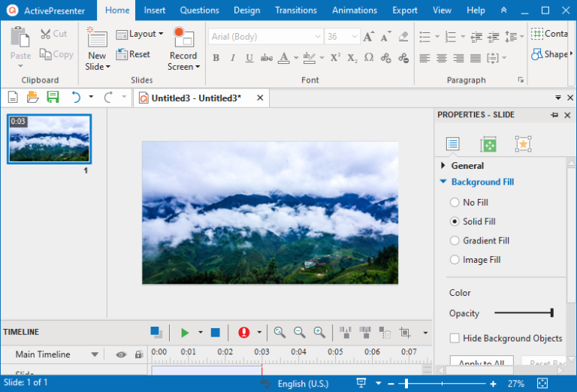Undo the last action

click(x=75, y=97)
